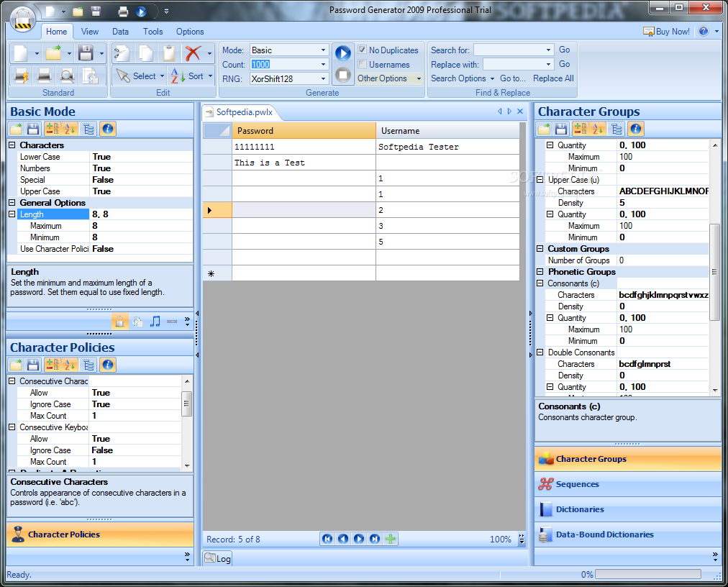Click the next record arrow icon
Screen dimensions: 728x587
coord(359,539)
